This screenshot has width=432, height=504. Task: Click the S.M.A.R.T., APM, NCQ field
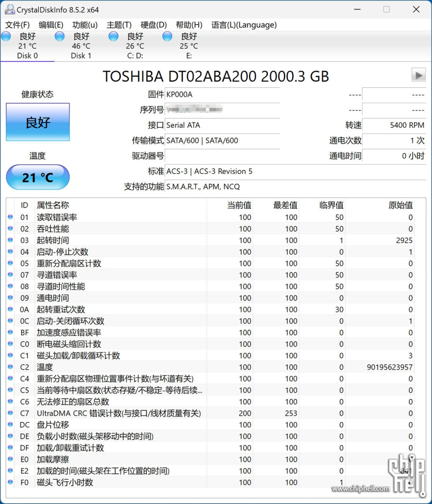click(295, 187)
